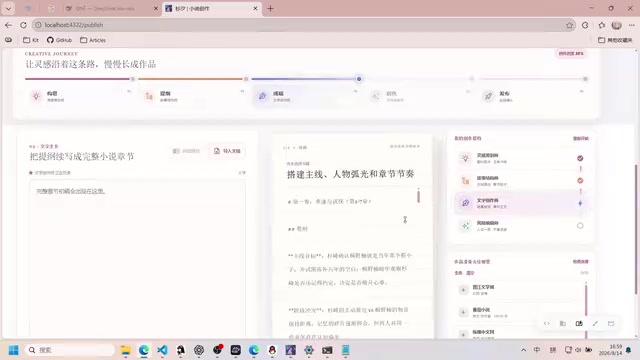Click the select-all link above the platform list

pos(458,273)
